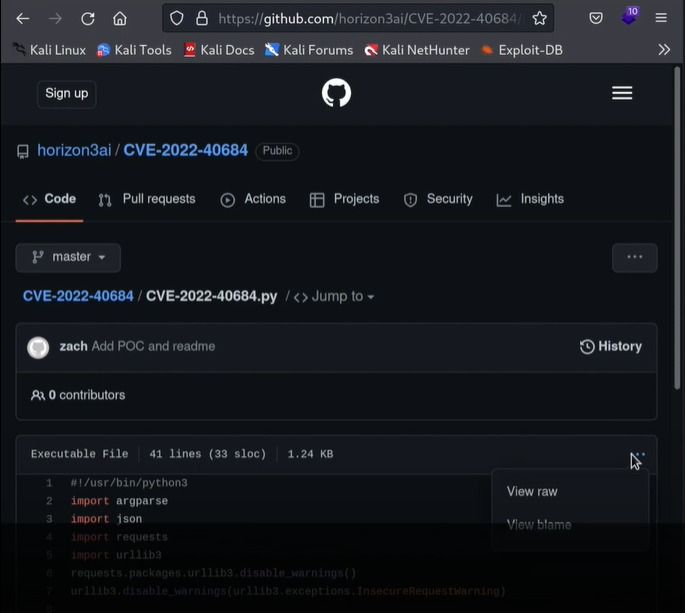Viewport: 685px width, 613px height.
Task: Click code line number 2
Action: point(49,501)
